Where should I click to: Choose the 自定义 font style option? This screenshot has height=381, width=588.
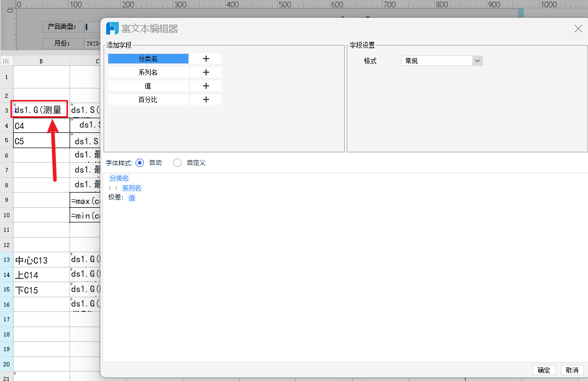point(177,163)
